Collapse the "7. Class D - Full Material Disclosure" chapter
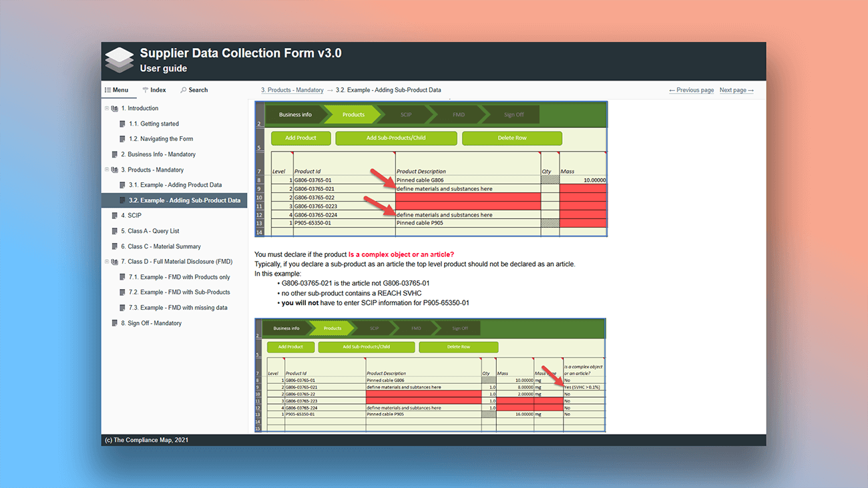The width and height of the screenshot is (868, 488). click(106, 261)
